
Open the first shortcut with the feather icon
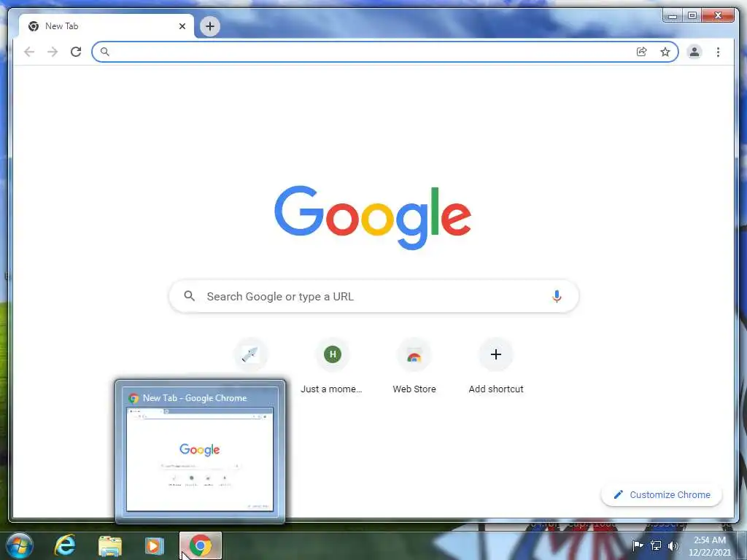click(251, 354)
